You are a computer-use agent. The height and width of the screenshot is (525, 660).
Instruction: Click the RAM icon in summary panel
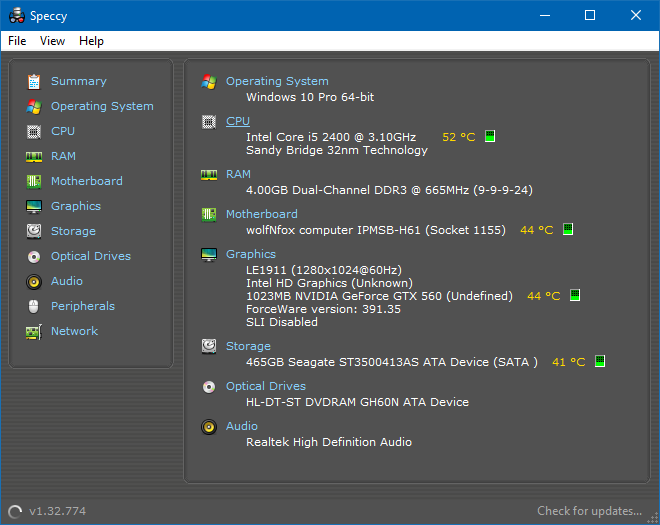(209, 174)
